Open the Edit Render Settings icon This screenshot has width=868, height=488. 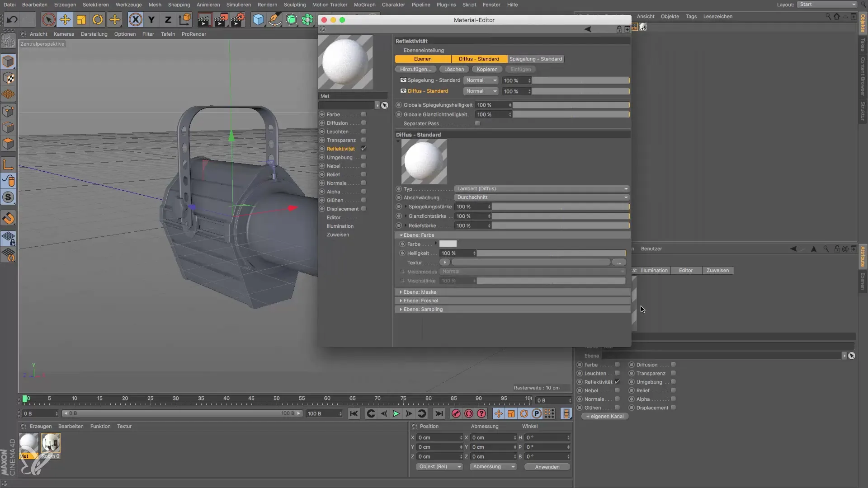click(x=237, y=19)
